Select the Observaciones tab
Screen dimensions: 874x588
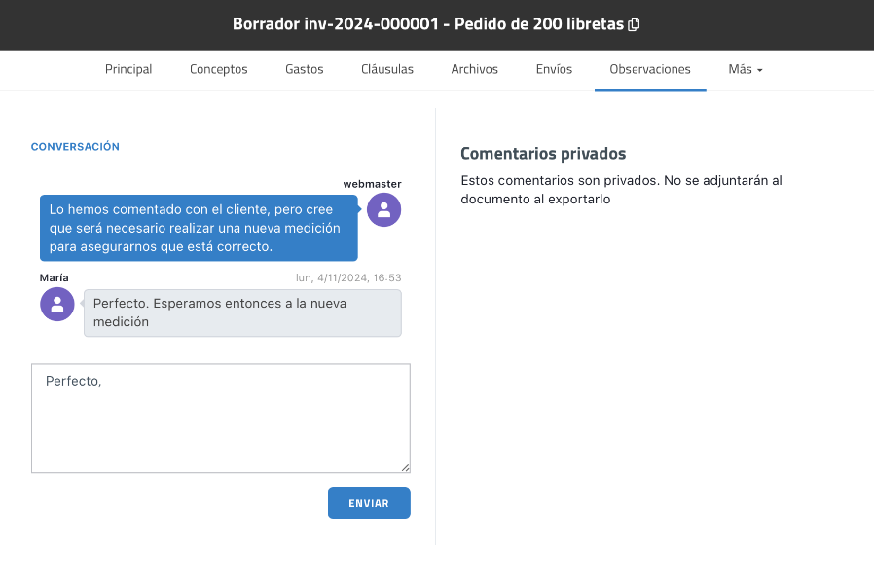click(649, 70)
